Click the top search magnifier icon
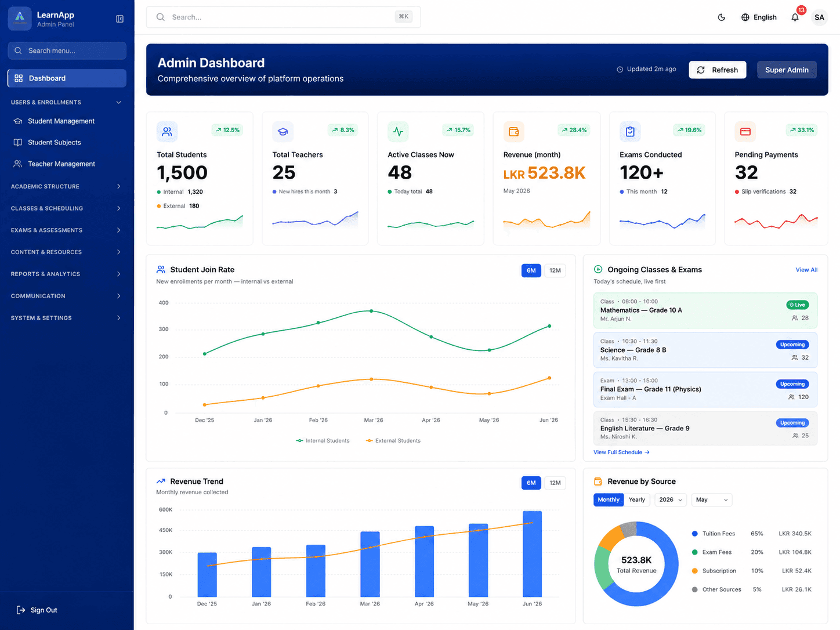This screenshot has height=630, width=840. (x=161, y=17)
